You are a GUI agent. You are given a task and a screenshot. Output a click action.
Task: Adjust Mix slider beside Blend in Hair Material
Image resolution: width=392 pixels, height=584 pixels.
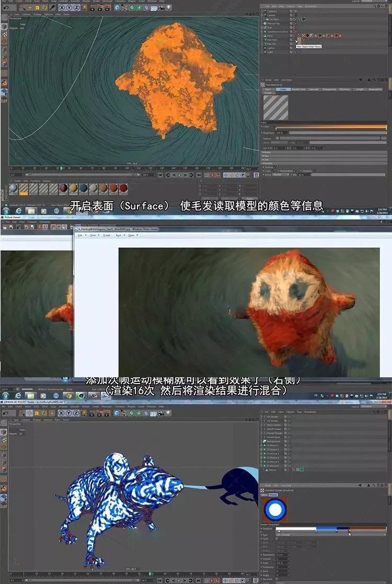[348, 175]
